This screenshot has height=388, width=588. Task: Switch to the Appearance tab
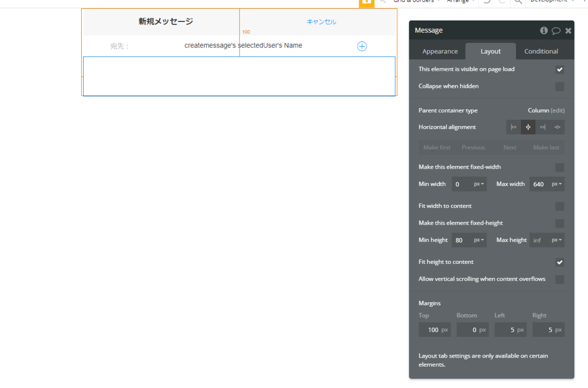point(440,52)
